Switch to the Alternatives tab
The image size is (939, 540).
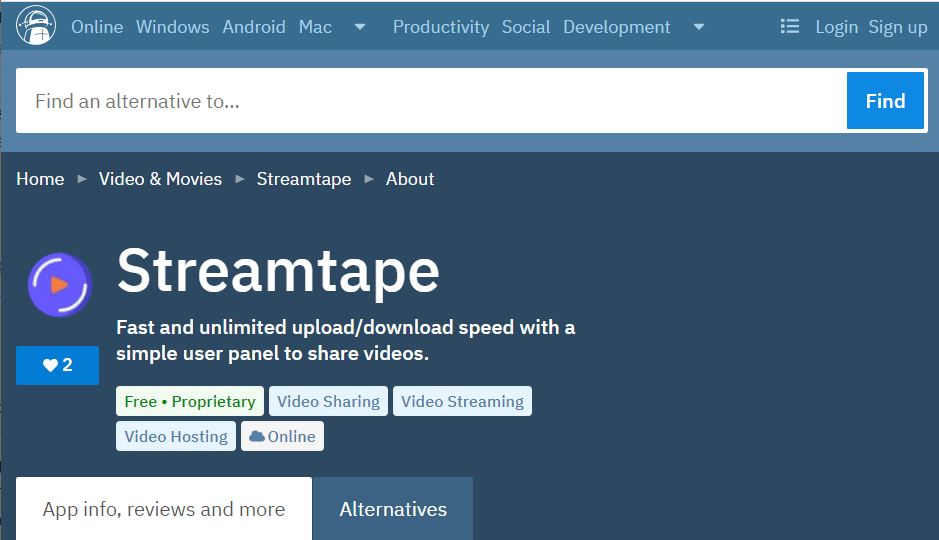tap(393, 509)
